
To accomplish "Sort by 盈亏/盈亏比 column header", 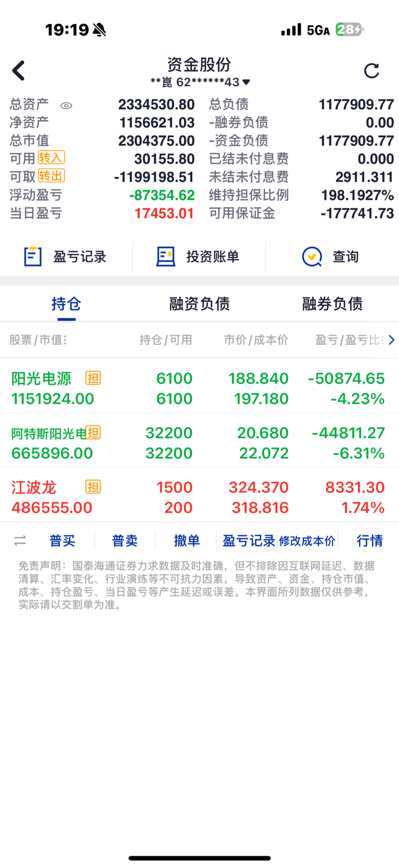I will click(x=350, y=340).
